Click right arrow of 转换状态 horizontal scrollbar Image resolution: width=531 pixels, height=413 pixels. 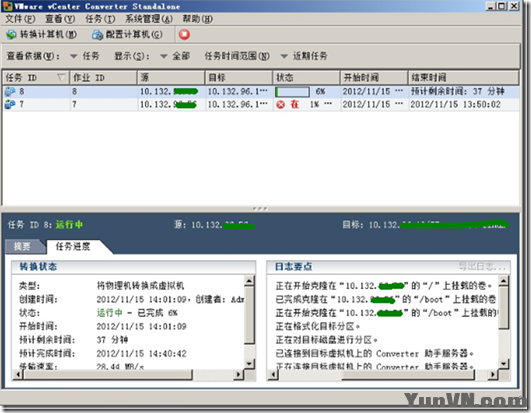[238, 374]
